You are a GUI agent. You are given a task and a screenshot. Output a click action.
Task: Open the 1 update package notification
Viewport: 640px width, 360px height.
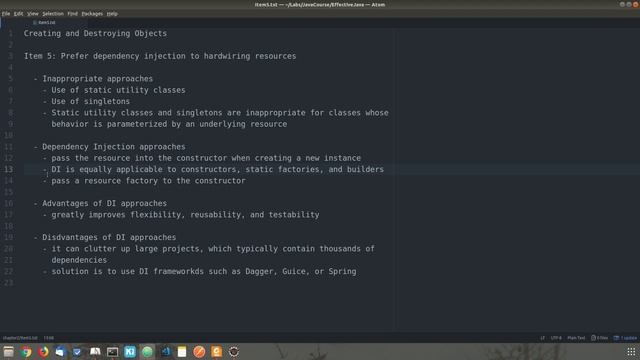tap(625, 338)
